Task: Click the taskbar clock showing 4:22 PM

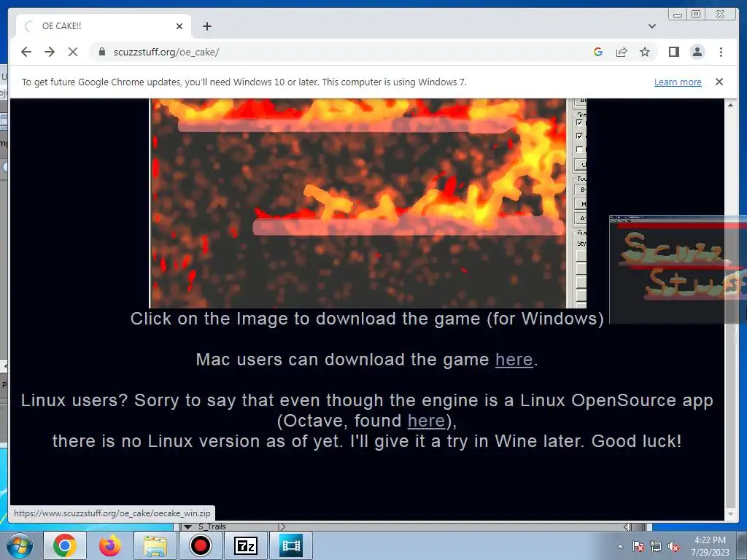Action: coord(710,545)
